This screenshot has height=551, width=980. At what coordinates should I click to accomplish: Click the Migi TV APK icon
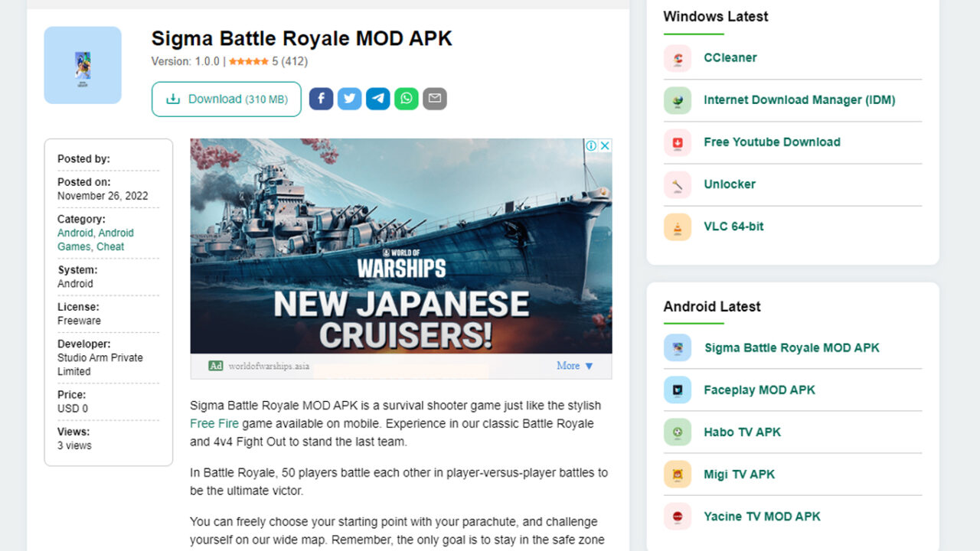click(678, 474)
